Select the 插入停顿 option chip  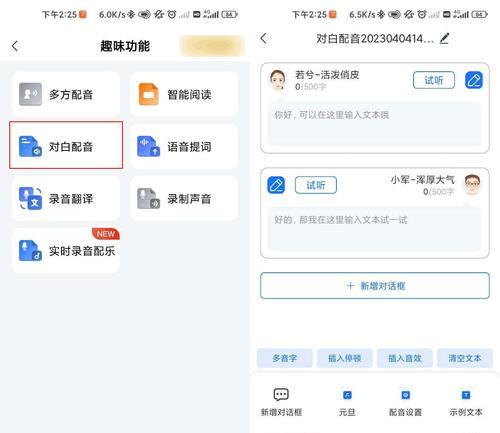(x=344, y=358)
